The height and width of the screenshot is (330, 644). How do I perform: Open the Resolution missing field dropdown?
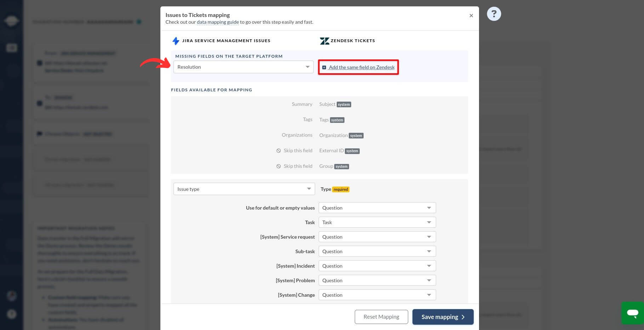[x=243, y=67]
